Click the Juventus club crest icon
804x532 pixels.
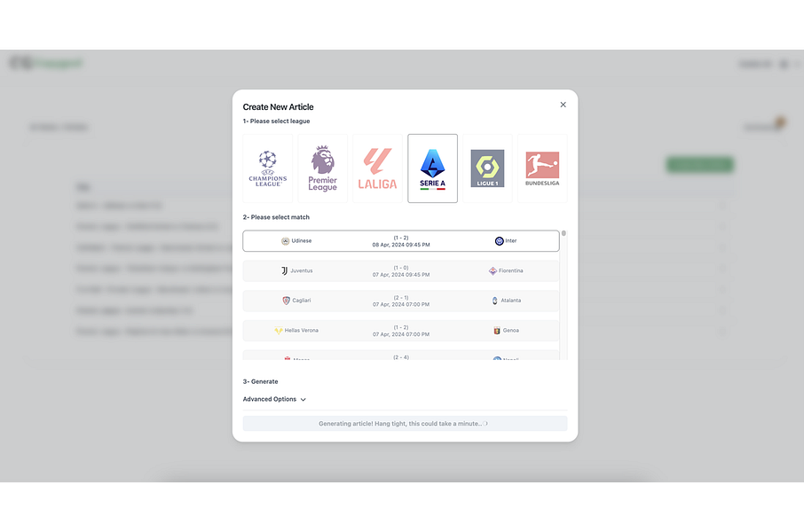284,270
